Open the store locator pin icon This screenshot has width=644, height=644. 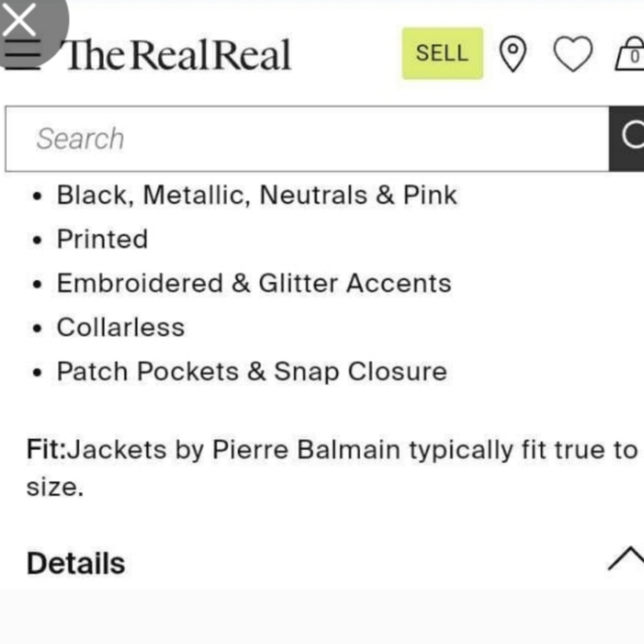click(x=513, y=54)
